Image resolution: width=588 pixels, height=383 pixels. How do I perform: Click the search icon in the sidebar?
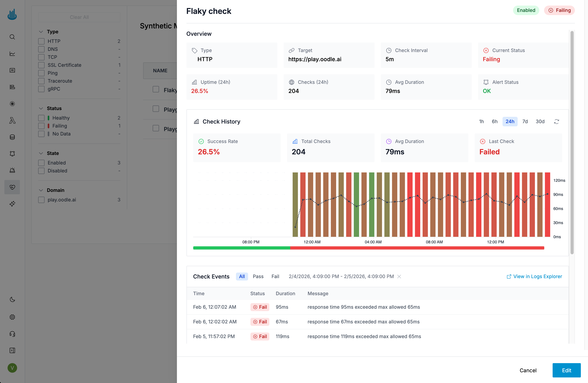click(12, 37)
